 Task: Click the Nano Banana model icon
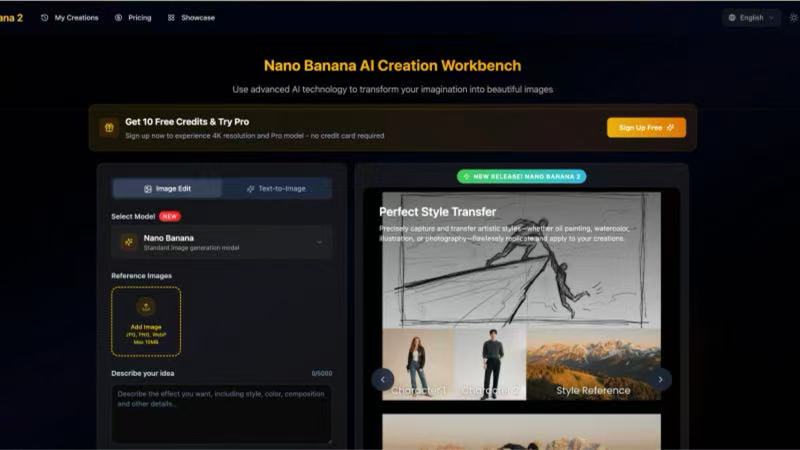(128, 242)
